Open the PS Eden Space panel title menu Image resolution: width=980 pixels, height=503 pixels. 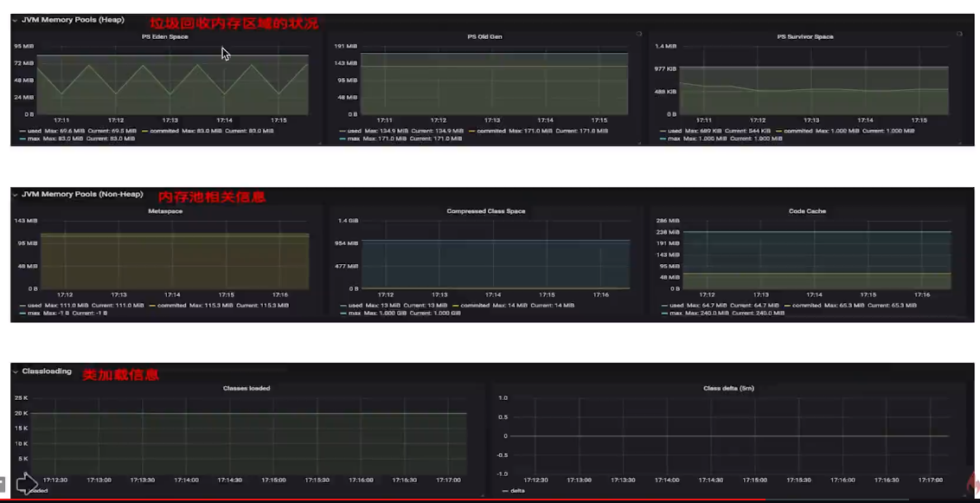(165, 37)
